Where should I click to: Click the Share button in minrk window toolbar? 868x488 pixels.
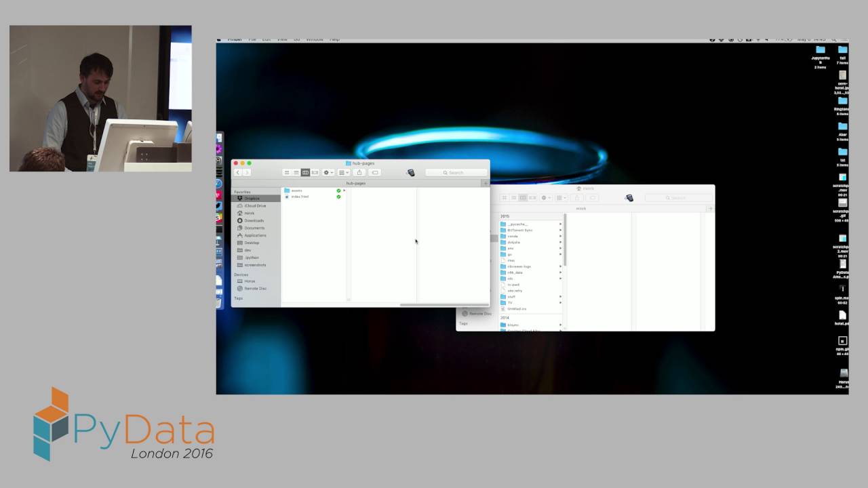coord(577,198)
